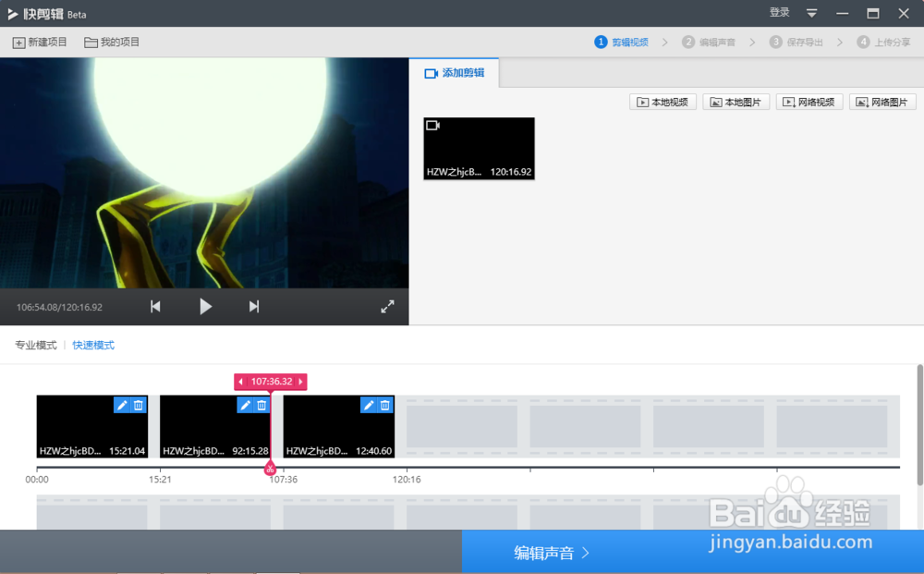Add 本地视频 local video
The image size is (924, 574).
[x=663, y=102]
